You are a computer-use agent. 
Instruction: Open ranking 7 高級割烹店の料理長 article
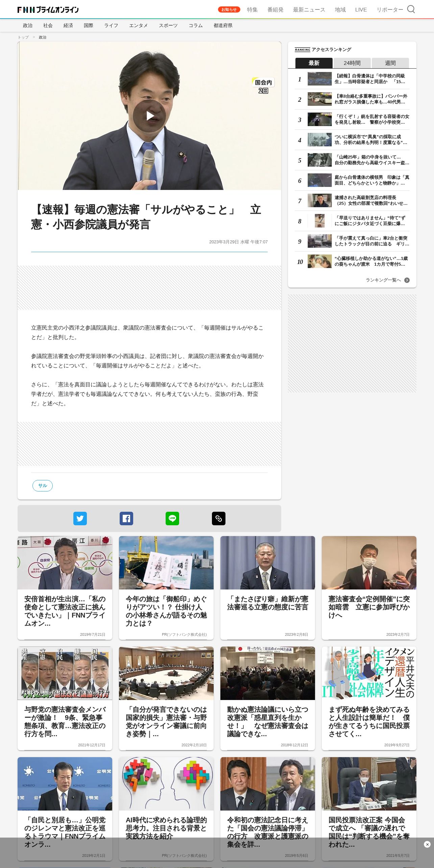pos(352,200)
